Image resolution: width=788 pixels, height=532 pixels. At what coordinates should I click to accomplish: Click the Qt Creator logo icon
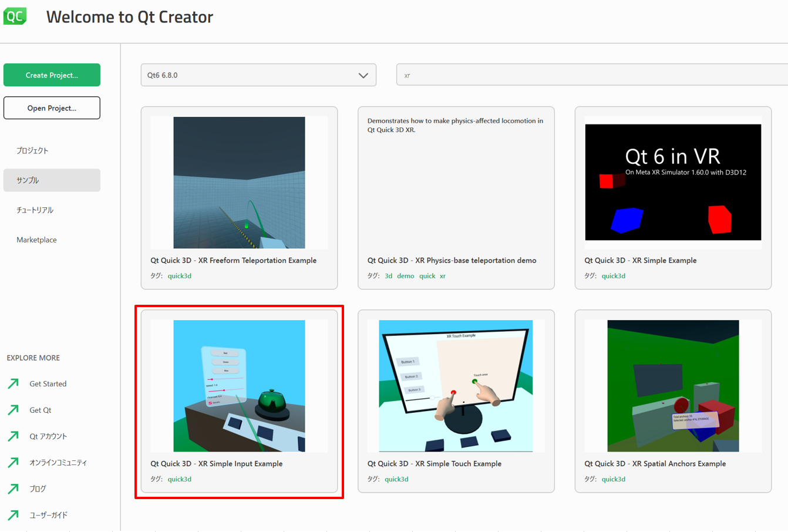coord(15,16)
